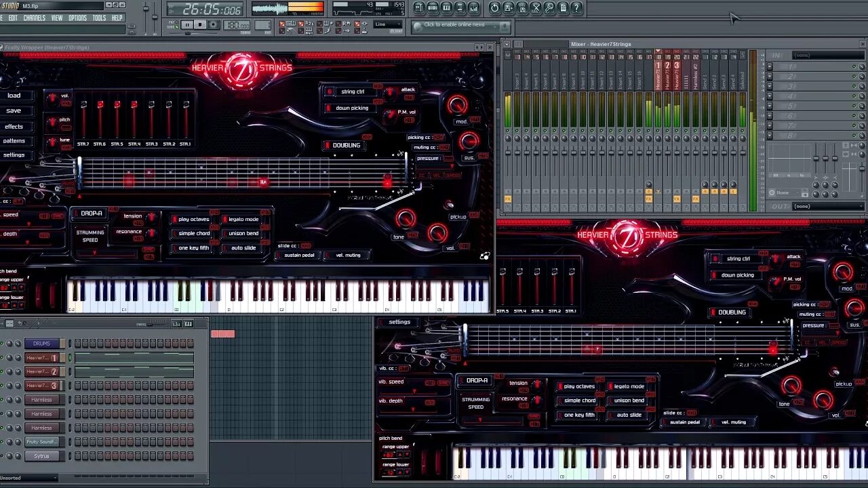Image resolution: width=868 pixels, height=488 pixels.
Task: Open the browser panel from top toolbar
Action: 460,8
